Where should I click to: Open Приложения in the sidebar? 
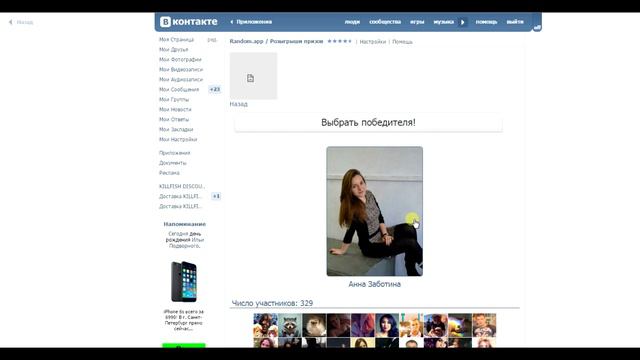175,153
